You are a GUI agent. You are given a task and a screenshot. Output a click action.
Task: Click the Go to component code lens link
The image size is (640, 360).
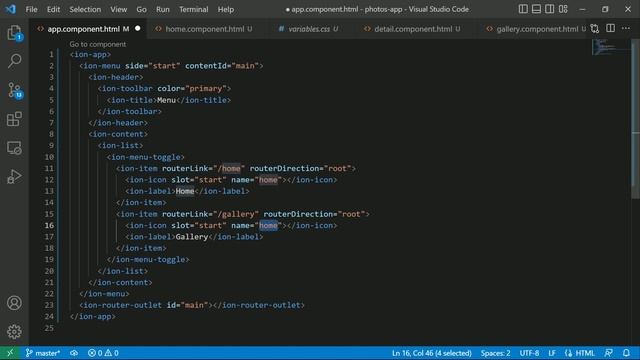(x=98, y=44)
